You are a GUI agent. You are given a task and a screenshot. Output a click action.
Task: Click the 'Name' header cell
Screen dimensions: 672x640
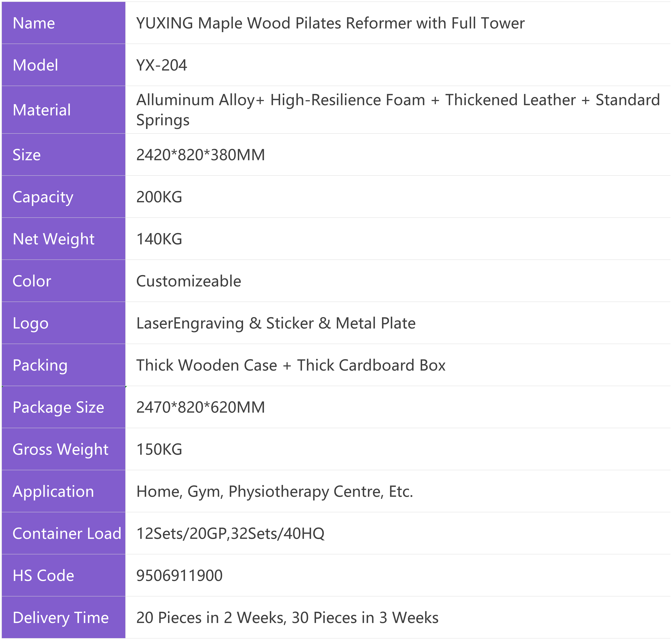(64, 23)
